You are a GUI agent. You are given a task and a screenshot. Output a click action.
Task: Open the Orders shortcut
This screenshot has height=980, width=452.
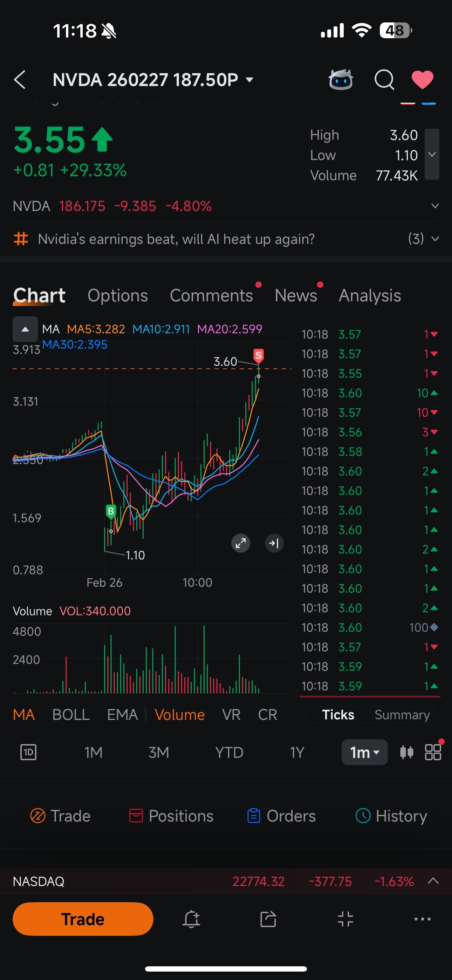(x=281, y=816)
